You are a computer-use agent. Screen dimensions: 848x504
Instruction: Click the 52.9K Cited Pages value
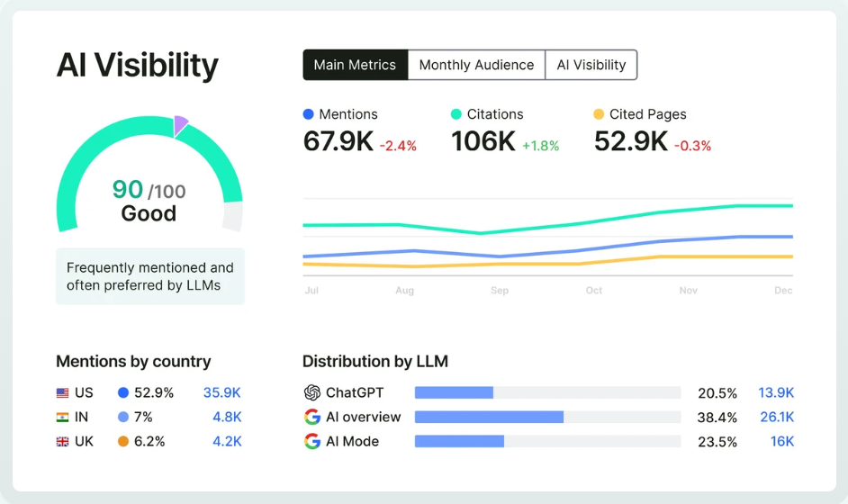(630, 141)
